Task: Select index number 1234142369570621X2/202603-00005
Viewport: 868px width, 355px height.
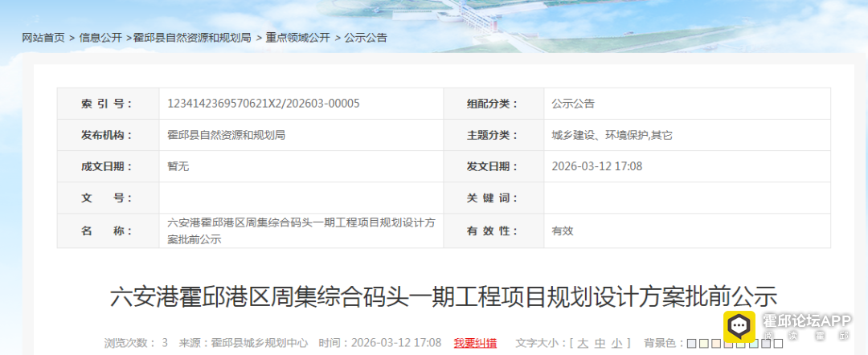Action: [264, 104]
